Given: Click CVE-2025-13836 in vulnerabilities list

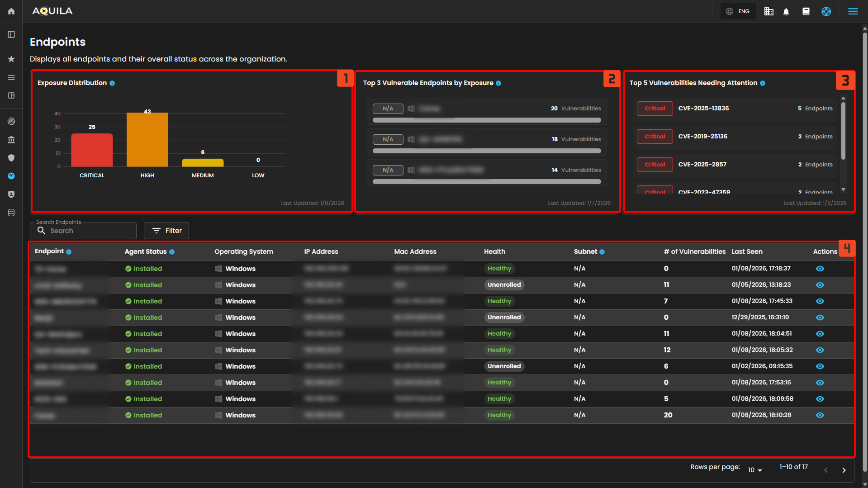Looking at the screenshot, I should (x=703, y=109).
